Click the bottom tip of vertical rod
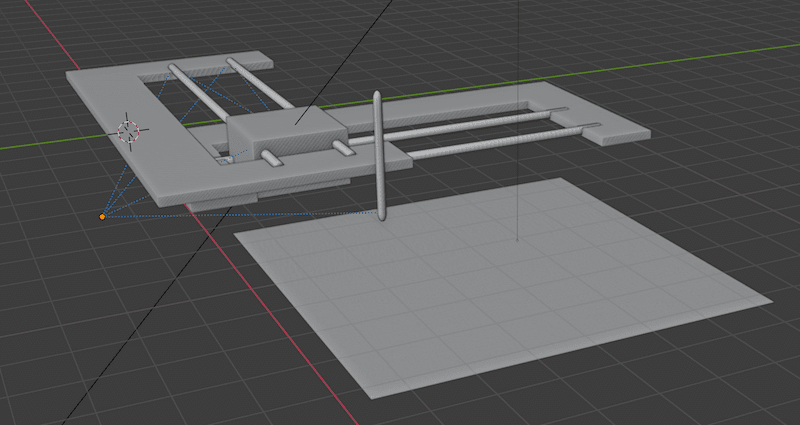This screenshot has height=425, width=800. [x=383, y=215]
